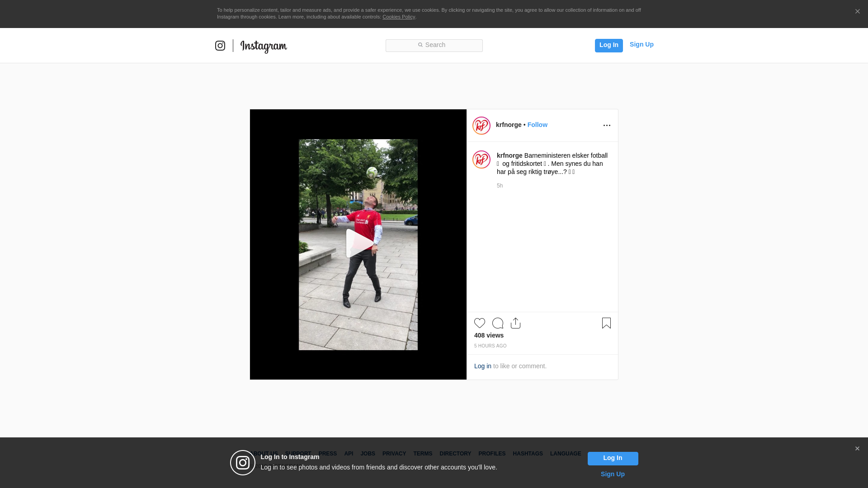Open PRESS footer link

(x=327, y=454)
